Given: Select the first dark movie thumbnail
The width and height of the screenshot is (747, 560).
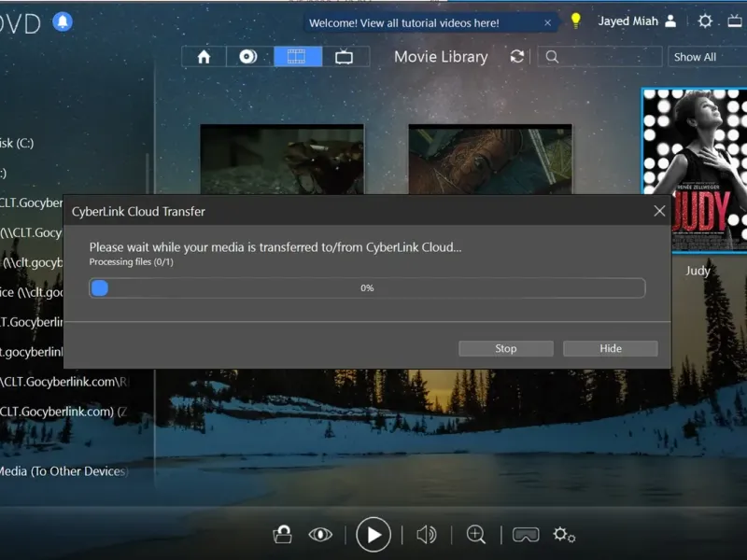Looking at the screenshot, I should pyautogui.click(x=282, y=160).
